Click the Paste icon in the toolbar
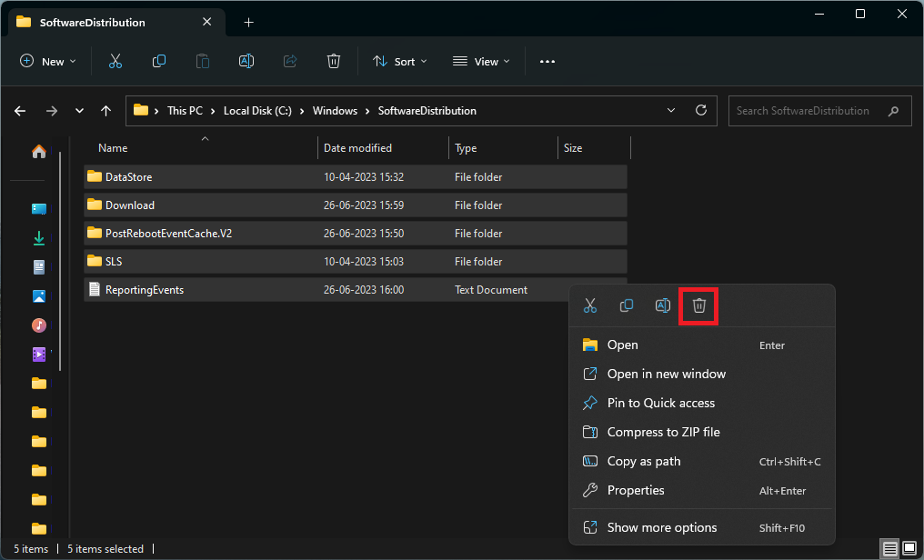924x560 pixels. (202, 61)
